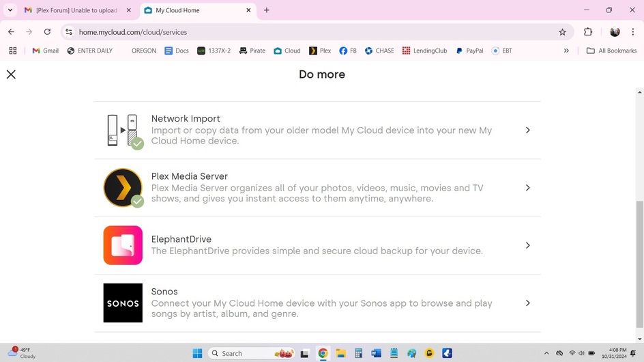Open the Gmail bookmark
The width and height of the screenshot is (644, 362).
click(x=46, y=51)
